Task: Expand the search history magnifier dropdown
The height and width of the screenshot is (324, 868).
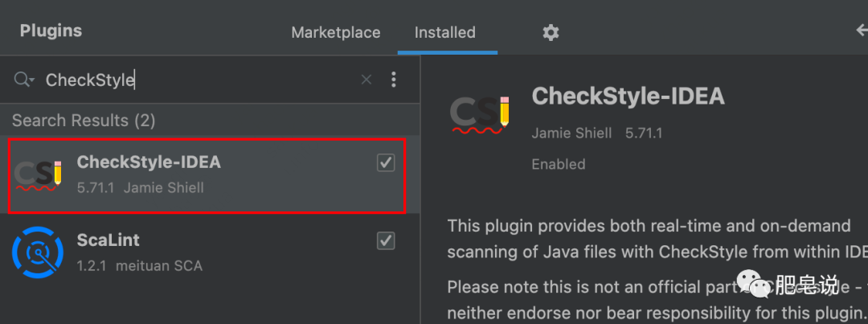Action: 24,79
